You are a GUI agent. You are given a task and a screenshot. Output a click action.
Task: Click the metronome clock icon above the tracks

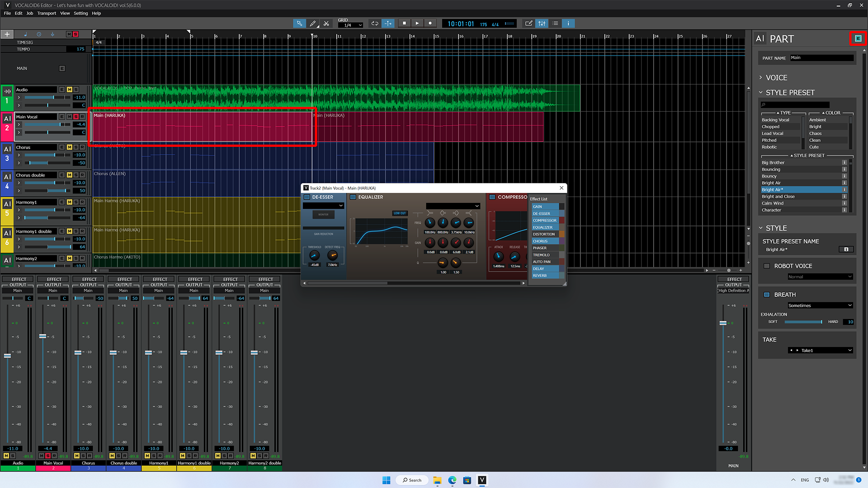pos(39,34)
